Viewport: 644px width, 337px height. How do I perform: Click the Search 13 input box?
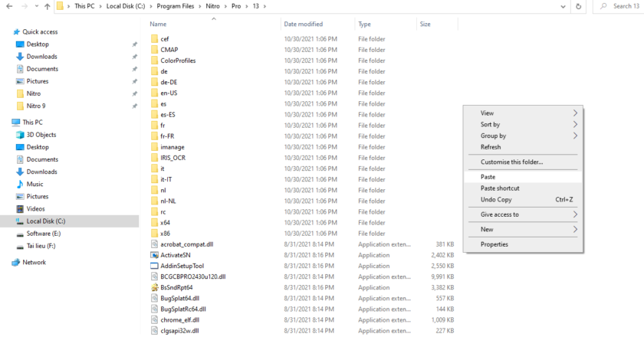pyautogui.click(x=623, y=6)
